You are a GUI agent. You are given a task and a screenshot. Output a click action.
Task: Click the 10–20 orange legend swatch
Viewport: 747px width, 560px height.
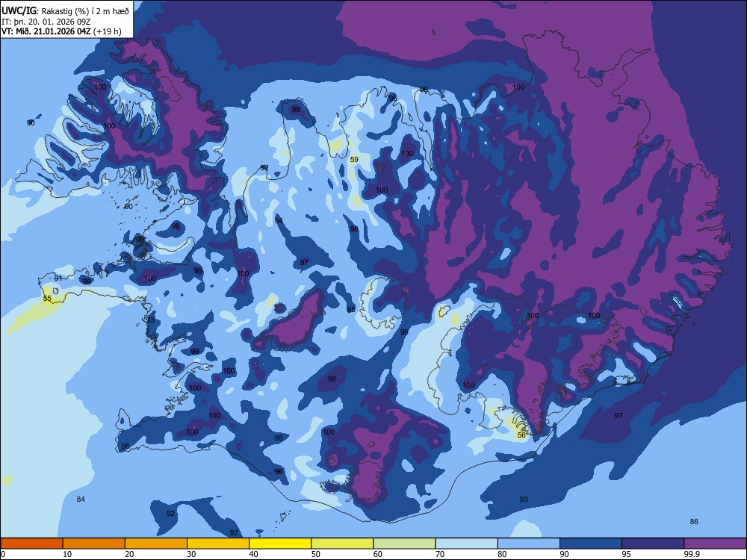click(x=94, y=544)
